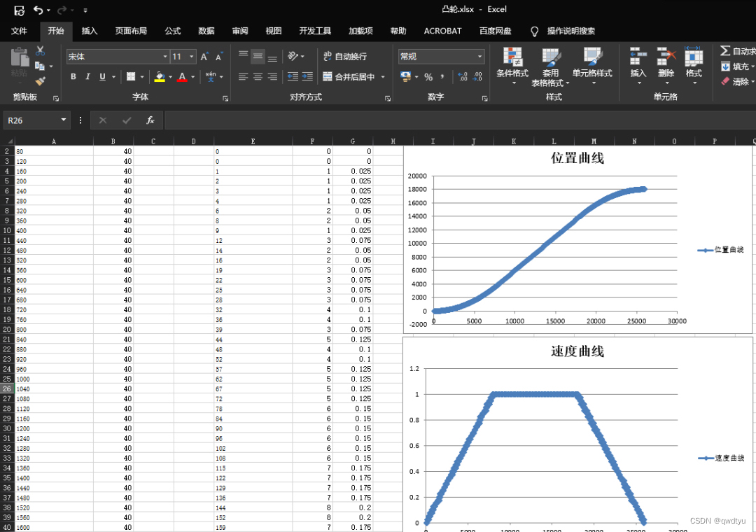Click the Paste clipboard icon

click(20, 57)
